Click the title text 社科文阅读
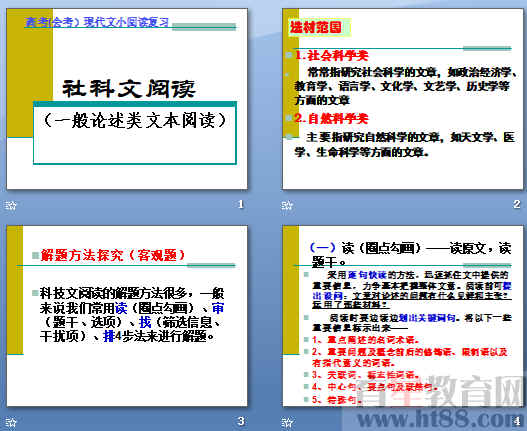Viewport: 527px width, 431px height. tap(129, 89)
